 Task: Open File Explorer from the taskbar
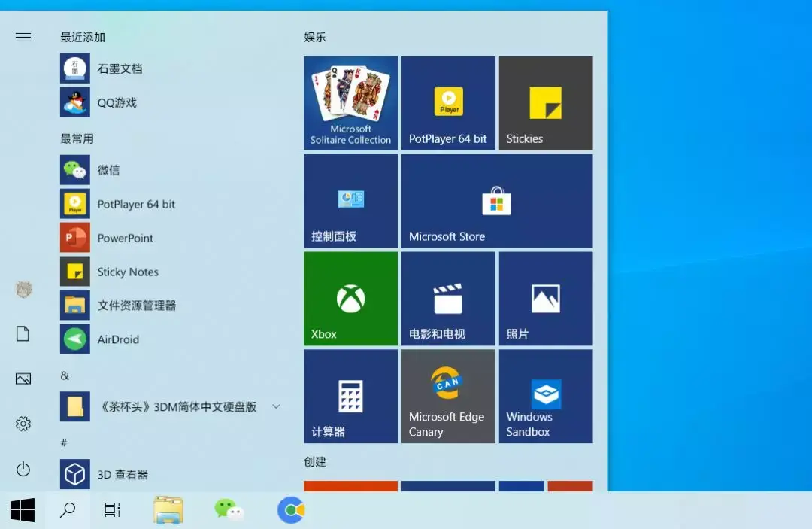point(168,510)
